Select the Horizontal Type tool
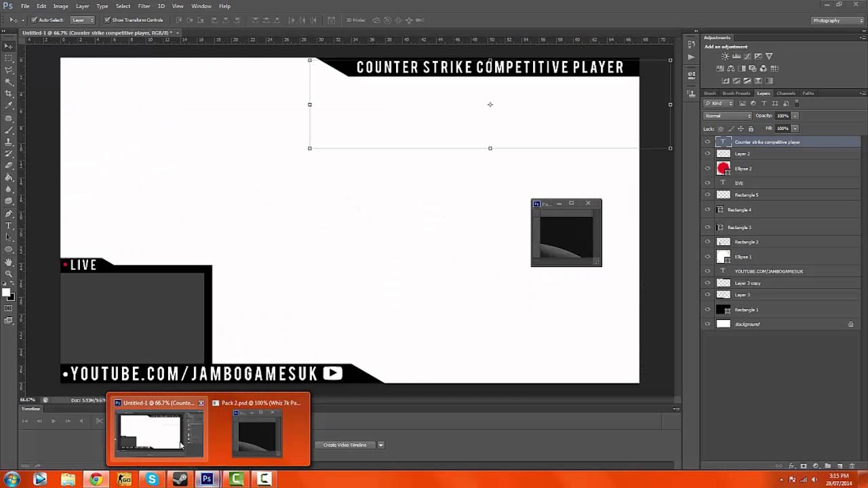 tap(8, 226)
